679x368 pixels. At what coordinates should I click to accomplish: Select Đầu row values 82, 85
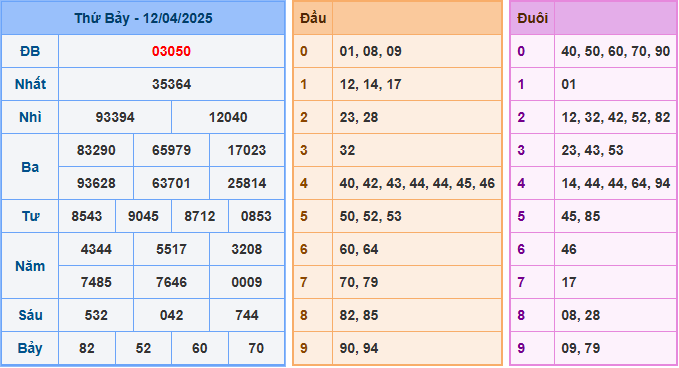point(359,315)
